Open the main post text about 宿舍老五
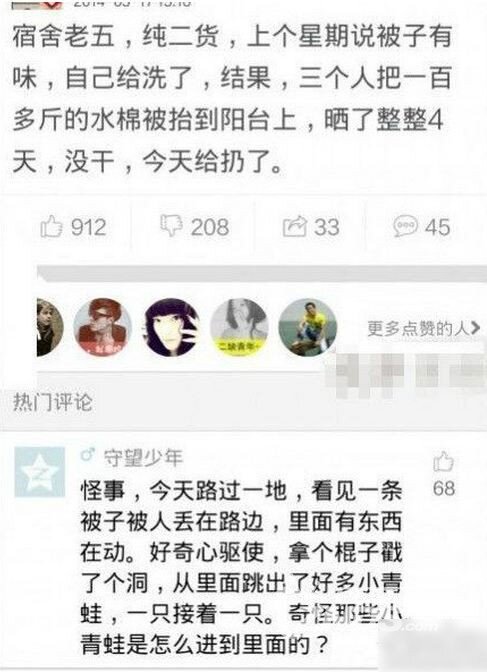This screenshot has height=672, width=487. [x=231, y=99]
